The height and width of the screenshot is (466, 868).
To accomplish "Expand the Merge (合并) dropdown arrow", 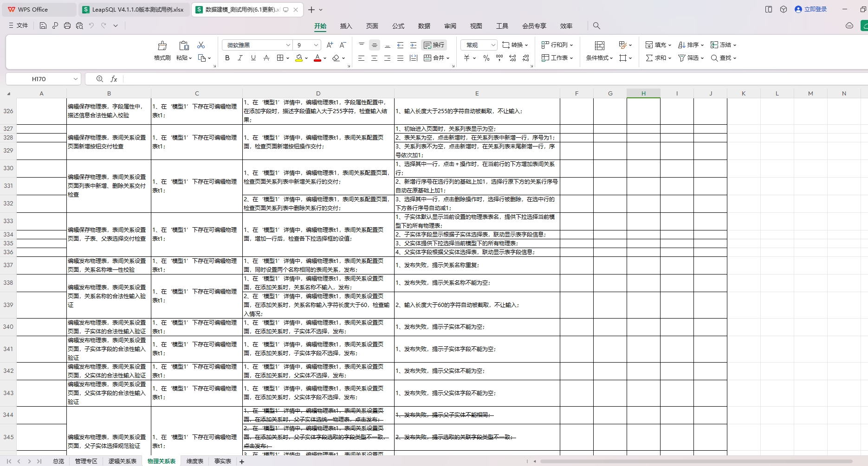I will click(x=448, y=58).
